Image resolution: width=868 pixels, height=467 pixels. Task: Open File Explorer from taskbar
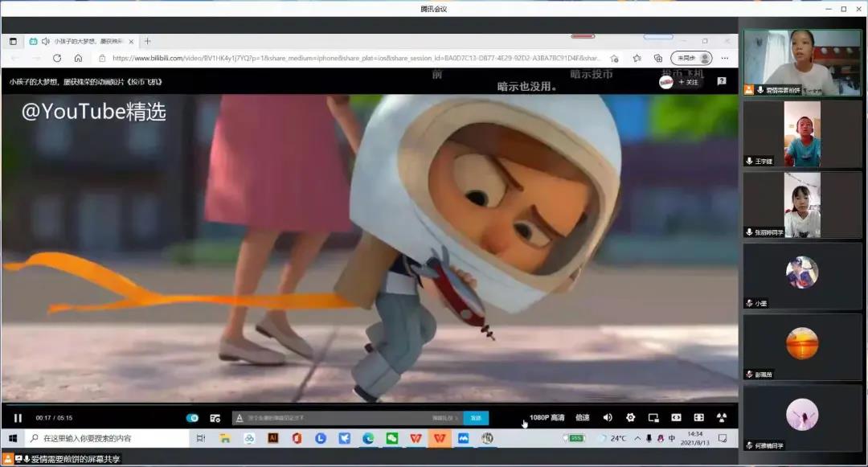(x=225, y=438)
